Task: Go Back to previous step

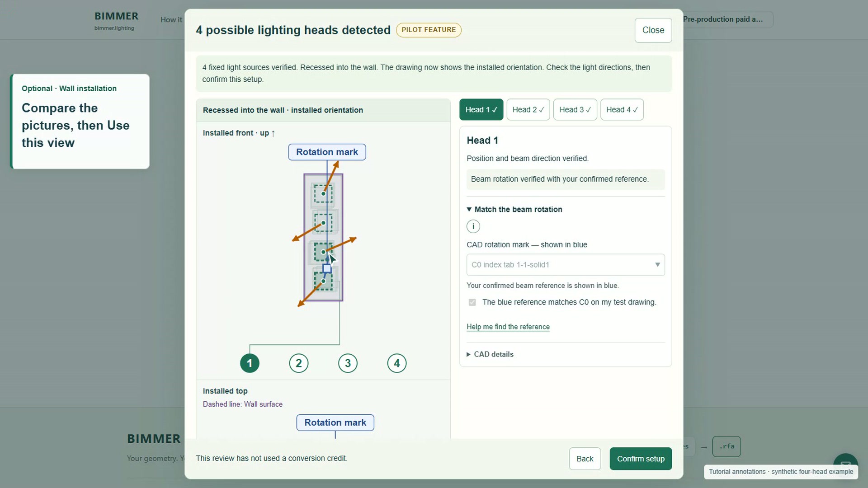Action: pyautogui.click(x=585, y=459)
